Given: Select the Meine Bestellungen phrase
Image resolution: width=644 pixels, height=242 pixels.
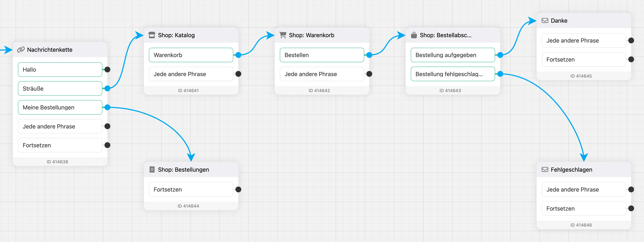Looking at the screenshot, I should click(60, 107).
